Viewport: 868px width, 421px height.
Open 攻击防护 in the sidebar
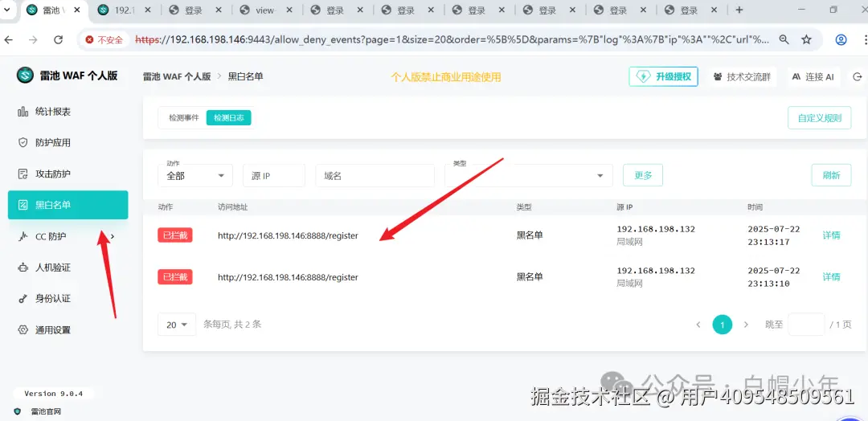click(x=52, y=174)
